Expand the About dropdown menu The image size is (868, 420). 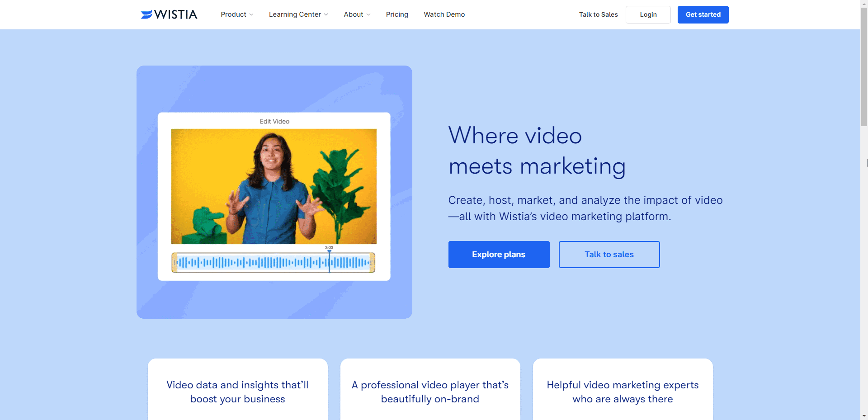coord(357,14)
